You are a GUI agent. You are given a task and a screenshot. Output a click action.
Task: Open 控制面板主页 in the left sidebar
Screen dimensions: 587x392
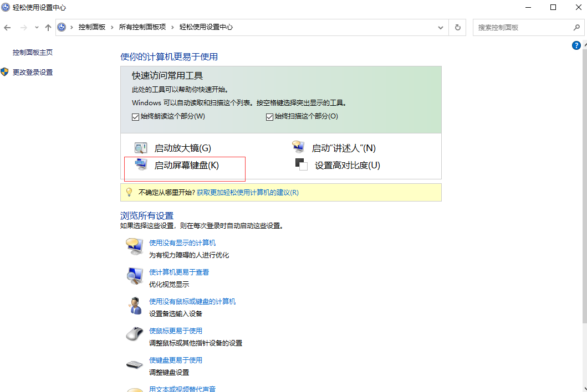[x=33, y=52]
